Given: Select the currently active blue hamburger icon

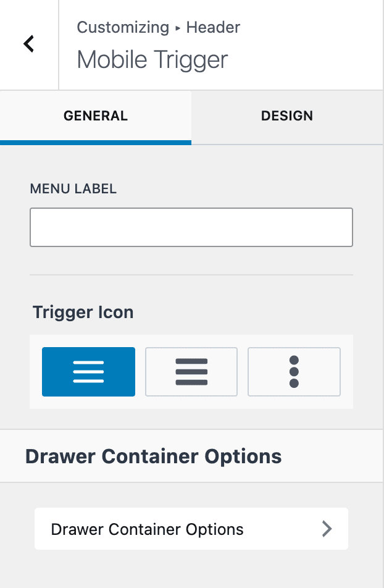Looking at the screenshot, I should click(88, 371).
